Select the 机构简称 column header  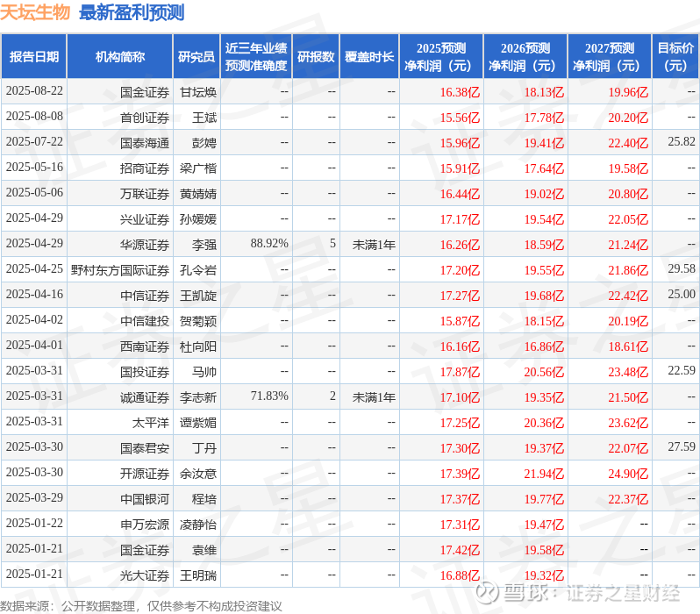[119, 57]
